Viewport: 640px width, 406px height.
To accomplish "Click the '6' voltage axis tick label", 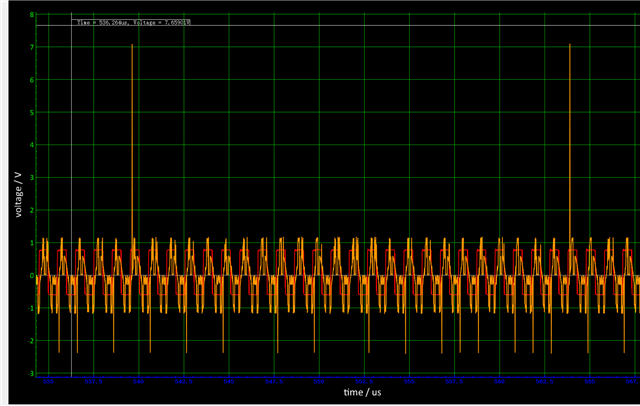I will click(x=32, y=80).
